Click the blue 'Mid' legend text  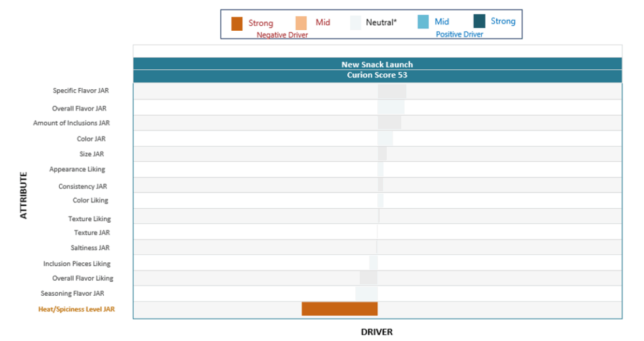click(441, 22)
